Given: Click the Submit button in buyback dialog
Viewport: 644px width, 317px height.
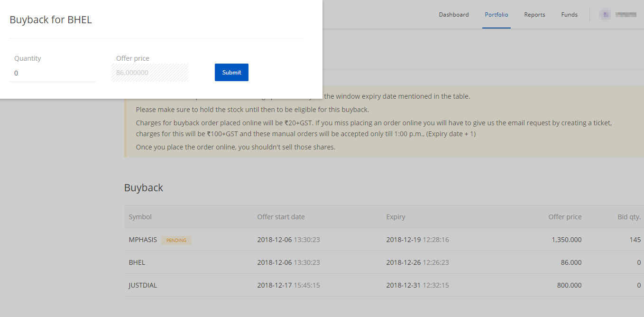Looking at the screenshot, I should [x=231, y=72].
